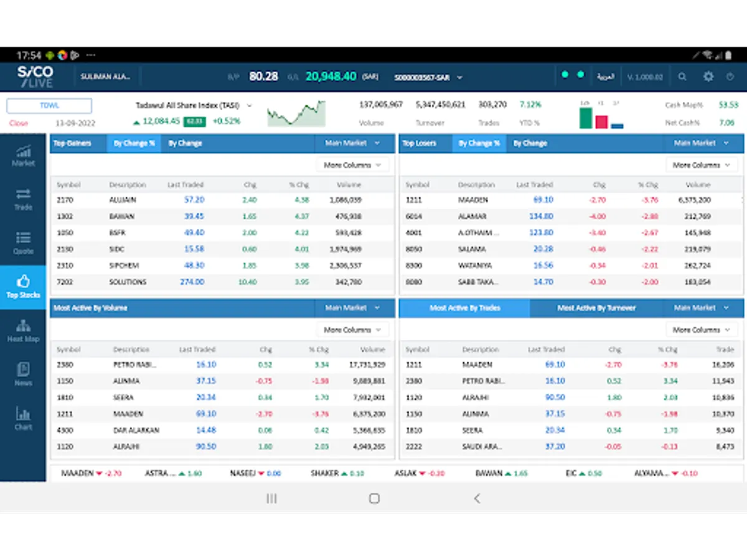Tap the Android home button
This screenshot has height=560, width=747.
tap(374, 498)
